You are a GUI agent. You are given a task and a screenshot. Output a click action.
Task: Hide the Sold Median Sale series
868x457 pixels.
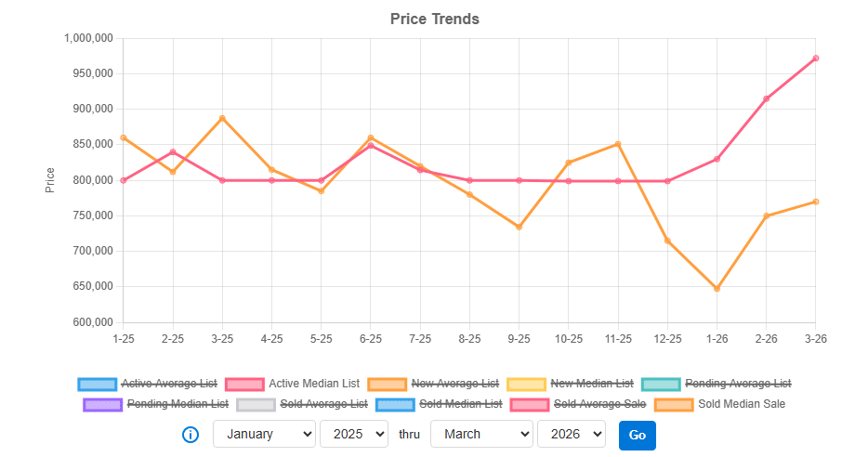(x=741, y=404)
